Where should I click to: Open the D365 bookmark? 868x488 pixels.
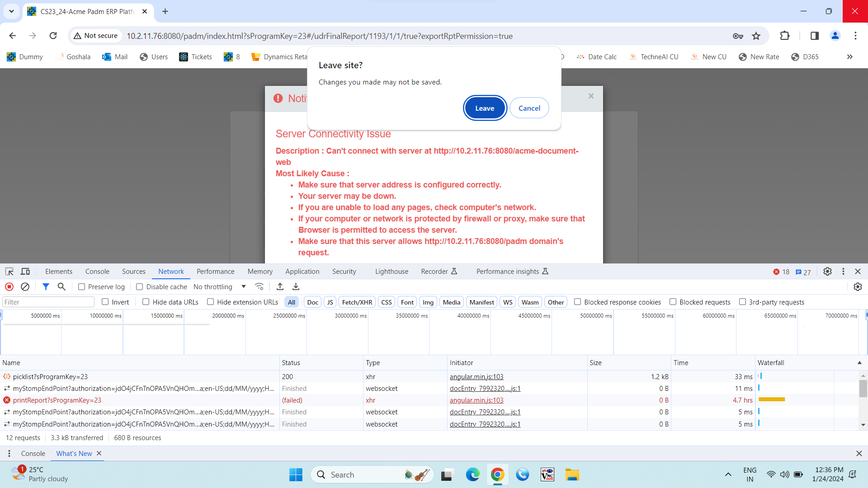[x=805, y=56]
